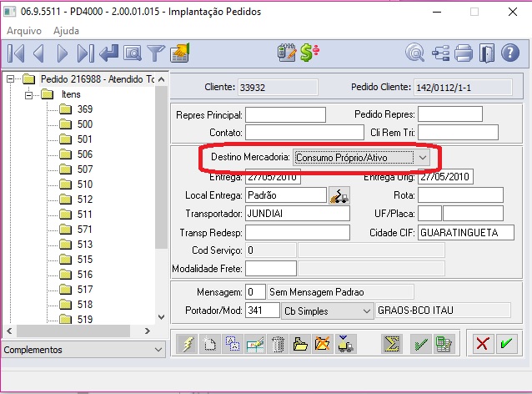Image resolution: width=532 pixels, height=394 pixels.
Task: Click the Transp Redesp input field
Action: click(297, 233)
